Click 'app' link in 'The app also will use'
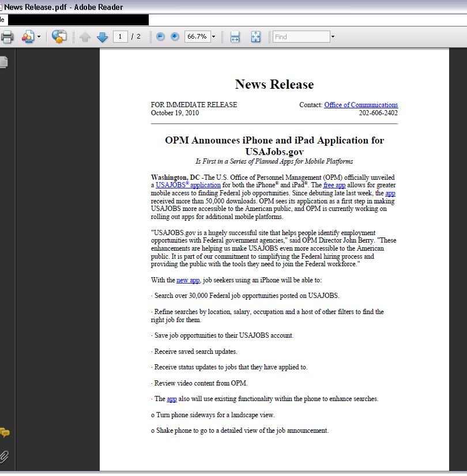Viewport: 467px width, 476px height. (x=172, y=399)
